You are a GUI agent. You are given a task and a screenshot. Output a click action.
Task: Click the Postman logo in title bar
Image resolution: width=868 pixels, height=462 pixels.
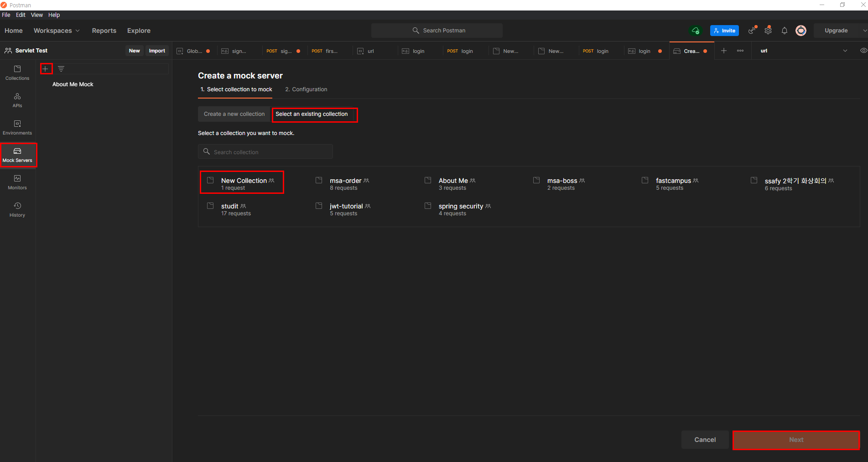point(4,5)
